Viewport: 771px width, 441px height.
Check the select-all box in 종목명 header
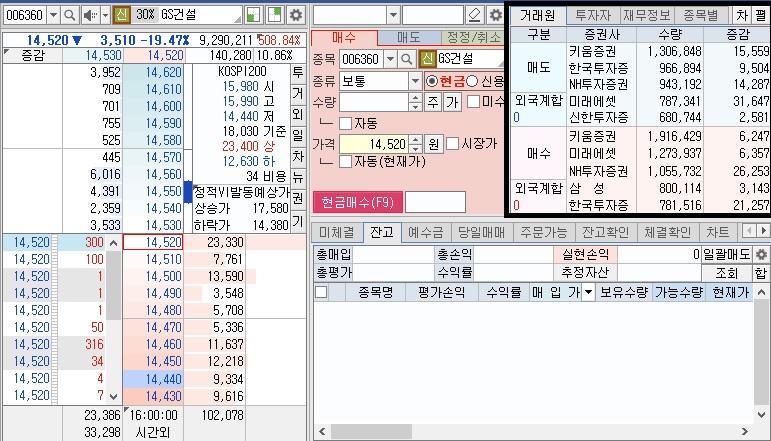321,293
